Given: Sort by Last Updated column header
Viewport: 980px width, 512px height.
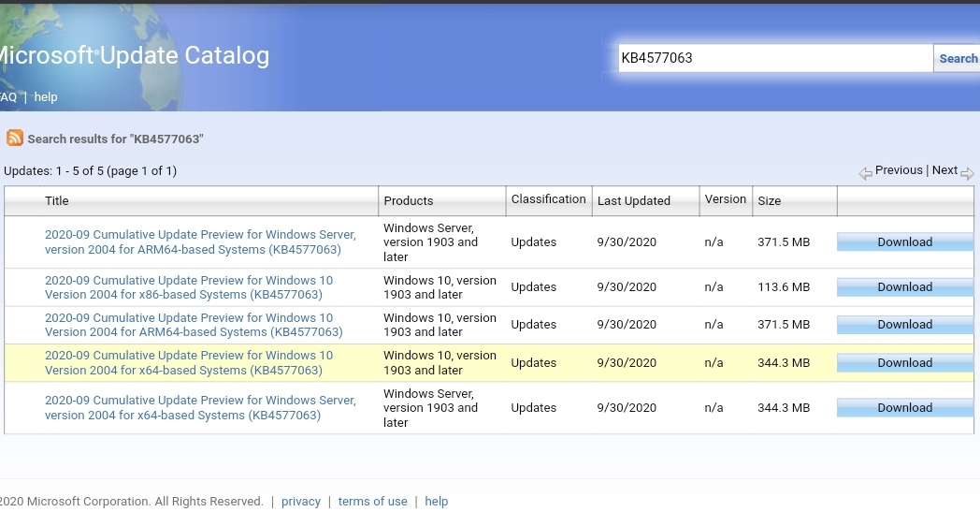Looking at the screenshot, I should [634, 201].
